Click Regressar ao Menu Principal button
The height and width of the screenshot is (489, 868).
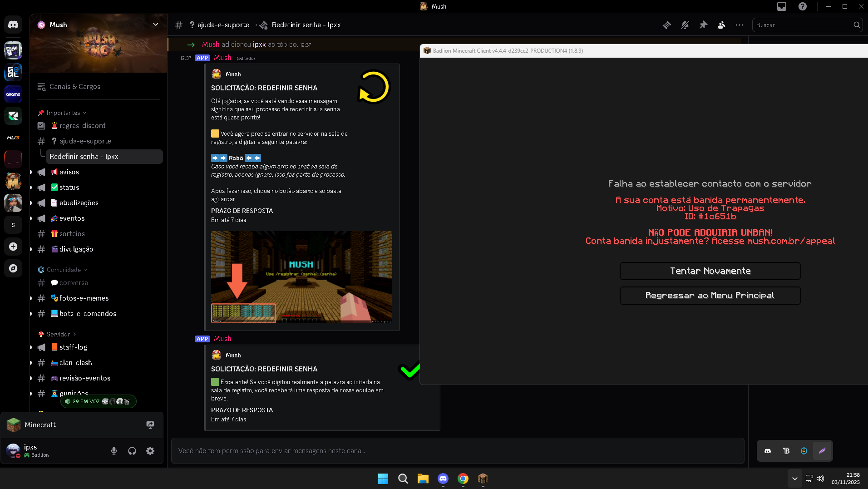tap(710, 296)
